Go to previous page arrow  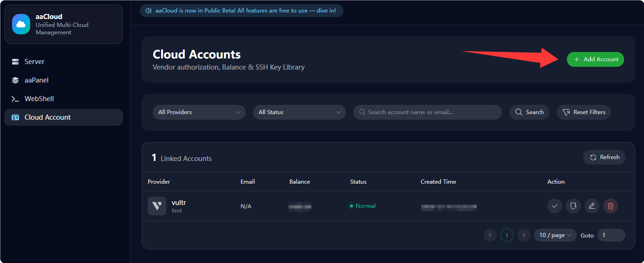(x=490, y=235)
